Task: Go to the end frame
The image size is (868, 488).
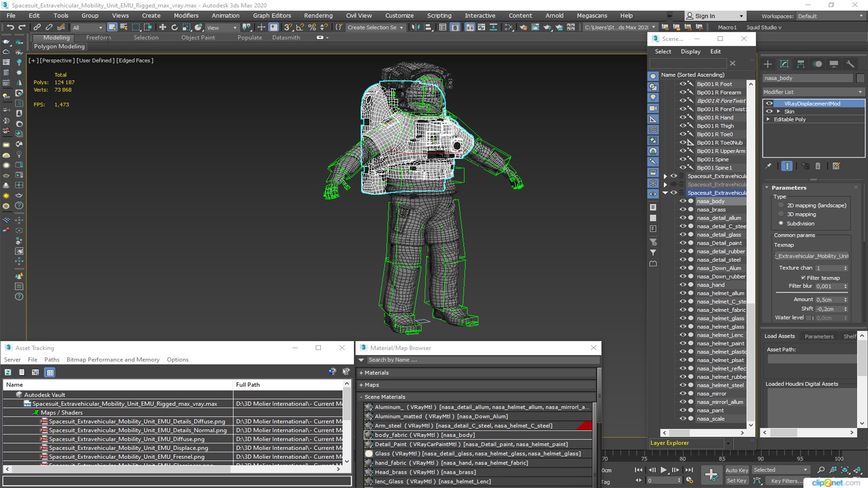Action: (689, 470)
